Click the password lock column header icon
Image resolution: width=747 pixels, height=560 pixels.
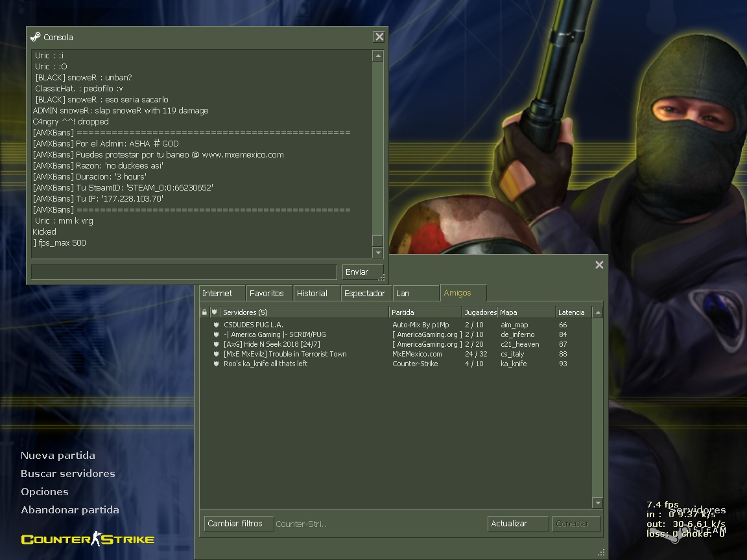pos(204,312)
